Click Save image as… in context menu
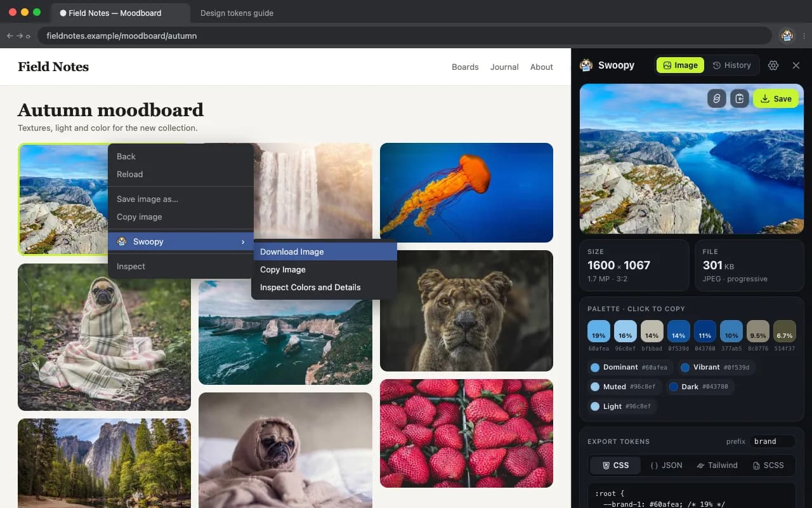 point(181,199)
